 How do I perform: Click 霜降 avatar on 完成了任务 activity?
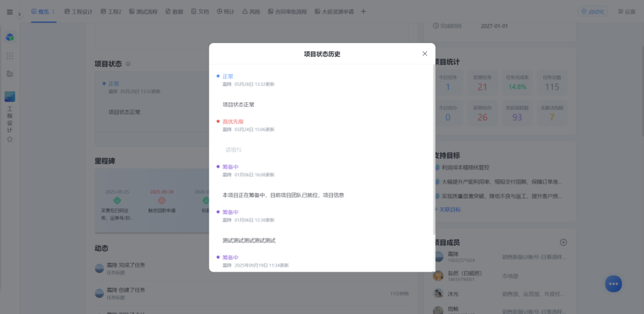coord(100,269)
